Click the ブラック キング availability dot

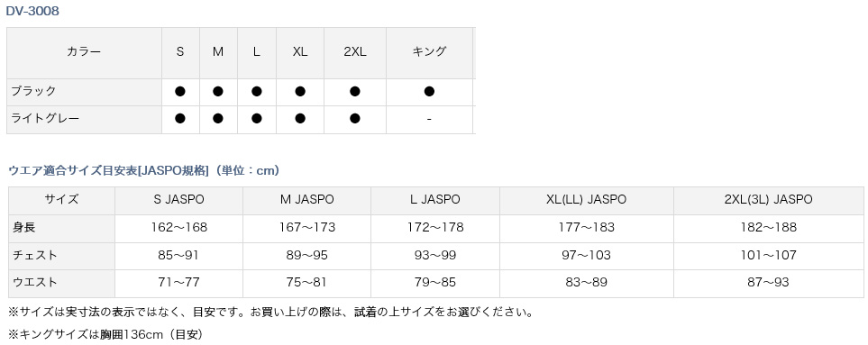(x=430, y=92)
